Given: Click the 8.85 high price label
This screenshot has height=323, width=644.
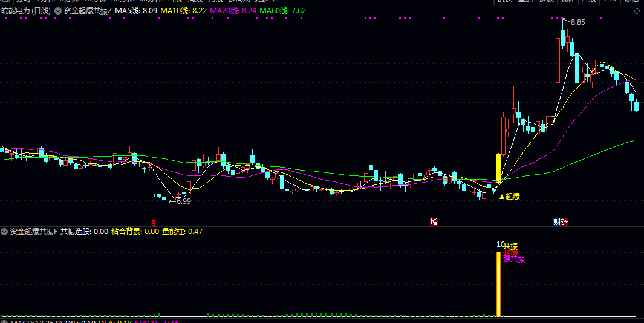Looking at the screenshot, I should pos(577,22).
